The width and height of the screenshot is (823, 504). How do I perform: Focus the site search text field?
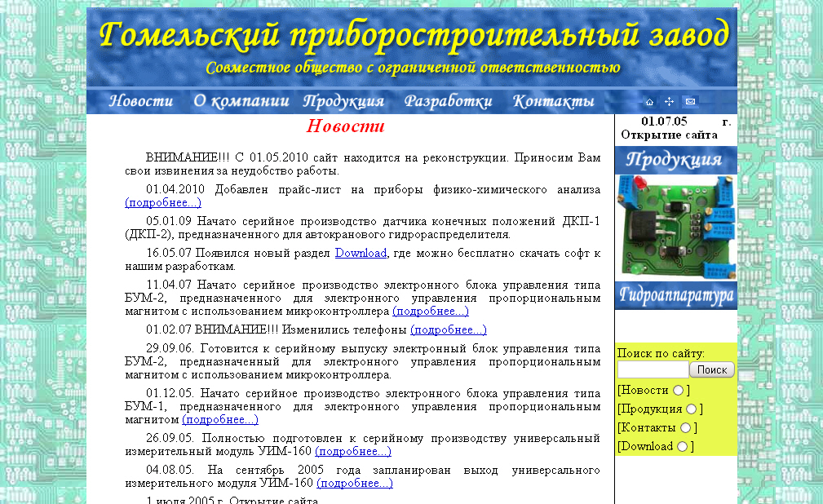pyautogui.click(x=653, y=369)
